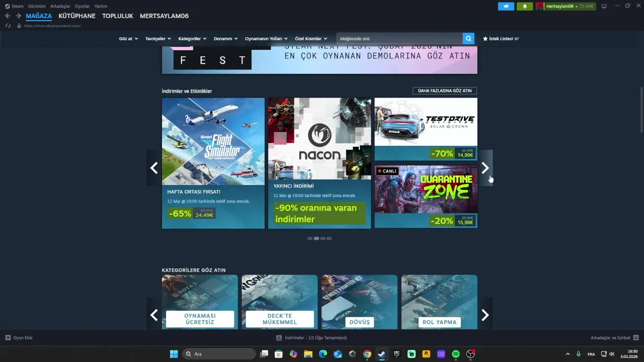Open the Microsoft Flight Simulator deal
Screen dimensions: 644x362
point(213,163)
